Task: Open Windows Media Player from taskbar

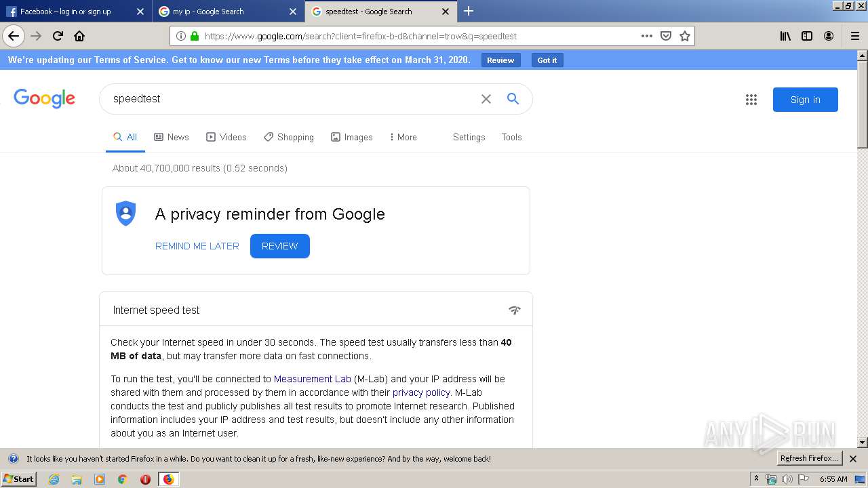Action: click(x=100, y=479)
